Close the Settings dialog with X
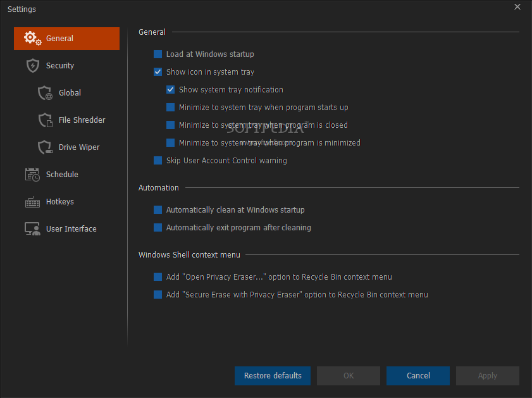Image resolution: width=532 pixels, height=398 pixels. (x=517, y=7)
